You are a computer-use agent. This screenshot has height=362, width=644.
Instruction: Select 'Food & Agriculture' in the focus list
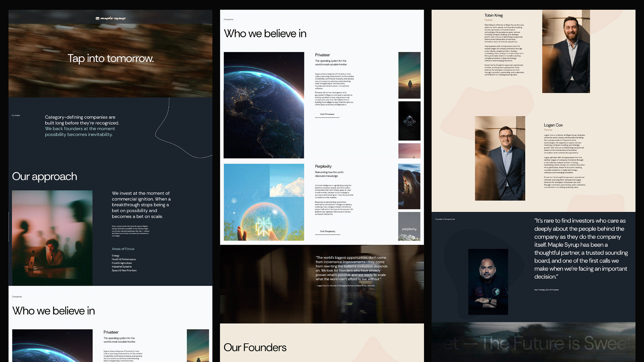click(122, 263)
